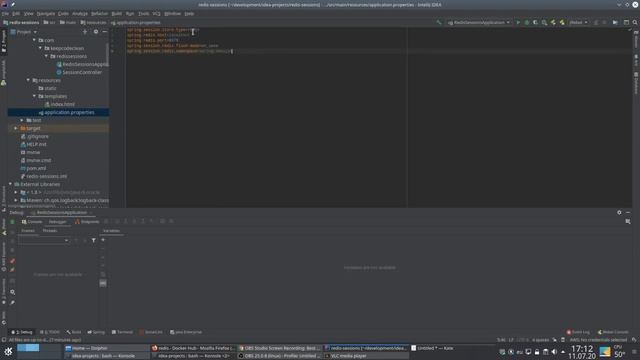
Task: Open Database tool window on right edge
Action: 636,84
